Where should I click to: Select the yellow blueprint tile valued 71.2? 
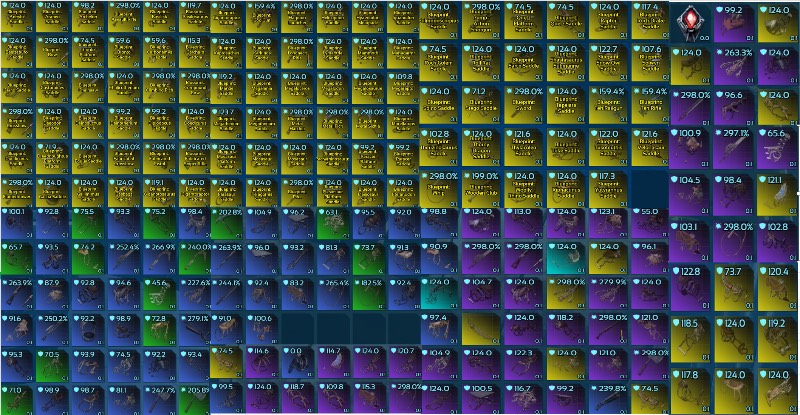click(x=481, y=105)
